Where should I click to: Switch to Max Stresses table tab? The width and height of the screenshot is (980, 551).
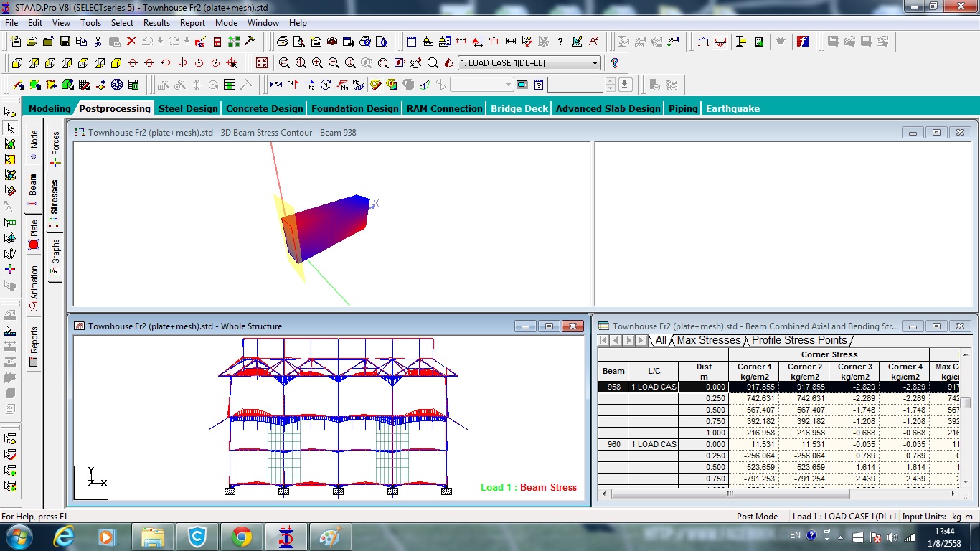pos(708,340)
